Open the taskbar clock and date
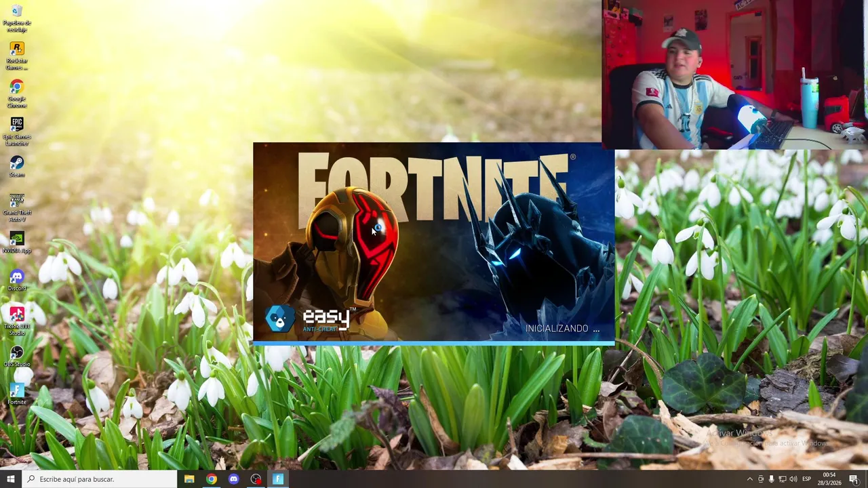The height and width of the screenshot is (488, 868). click(x=829, y=479)
